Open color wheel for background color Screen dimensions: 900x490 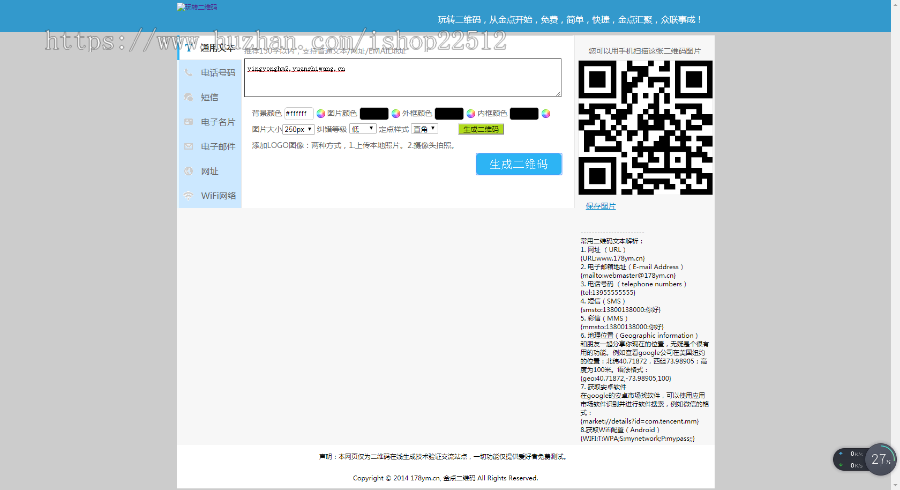pyautogui.click(x=321, y=114)
